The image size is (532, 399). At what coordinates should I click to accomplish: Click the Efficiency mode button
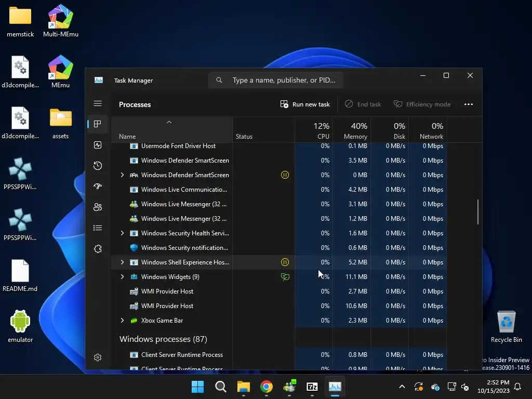pyautogui.click(x=422, y=104)
